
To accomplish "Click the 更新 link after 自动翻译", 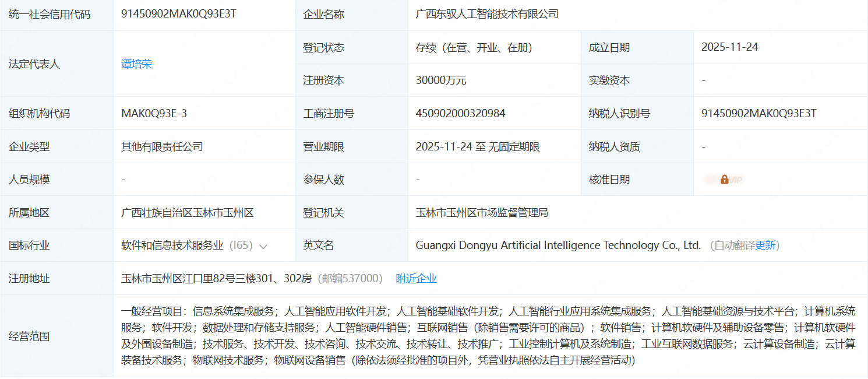I will 765,245.
